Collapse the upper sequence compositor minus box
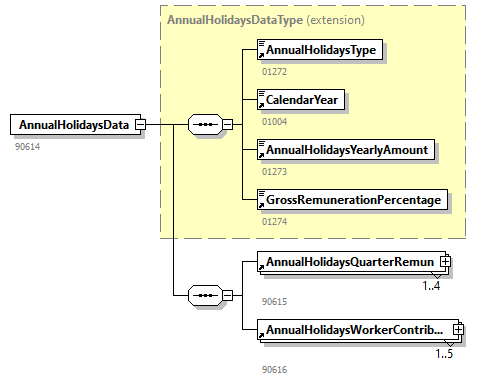The image size is (496, 382). pyautogui.click(x=227, y=125)
